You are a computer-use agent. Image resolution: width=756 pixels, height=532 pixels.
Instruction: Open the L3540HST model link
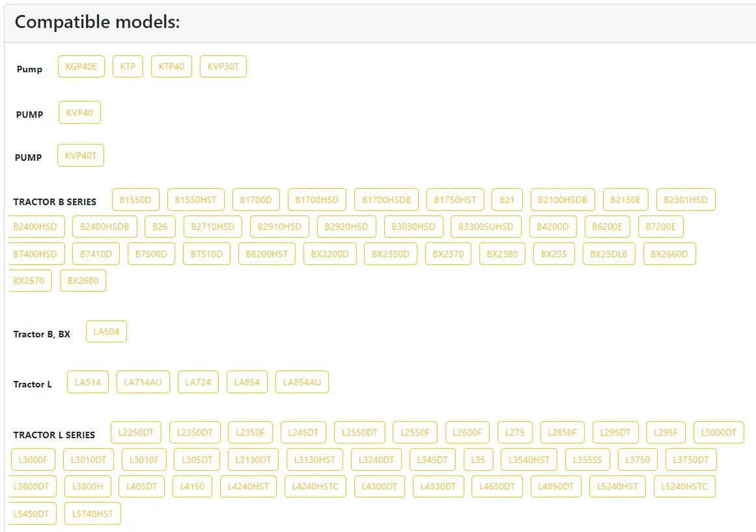tap(529, 460)
